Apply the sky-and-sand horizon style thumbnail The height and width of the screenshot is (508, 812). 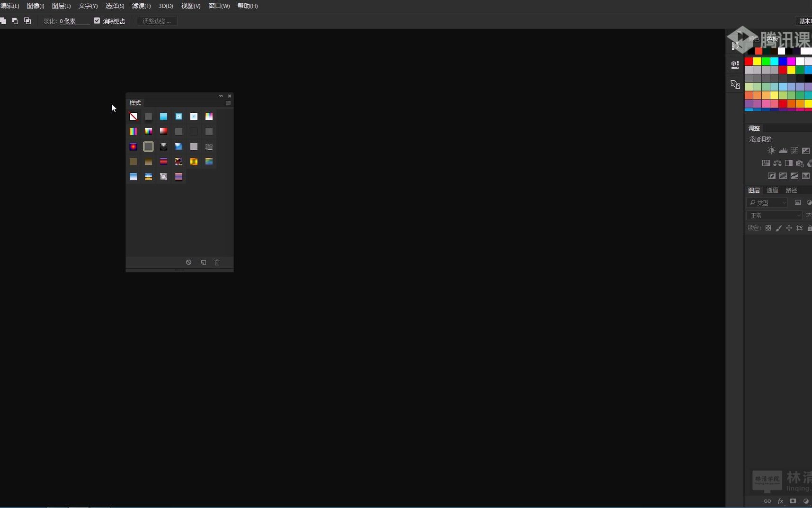coord(149,177)
